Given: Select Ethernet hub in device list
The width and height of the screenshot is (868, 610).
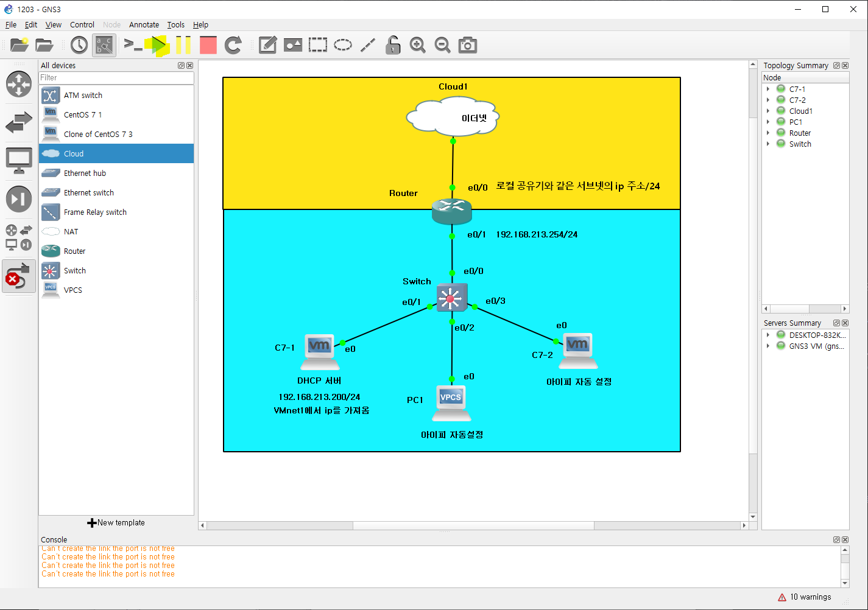Looking at the screenshot, I should 116,174.
